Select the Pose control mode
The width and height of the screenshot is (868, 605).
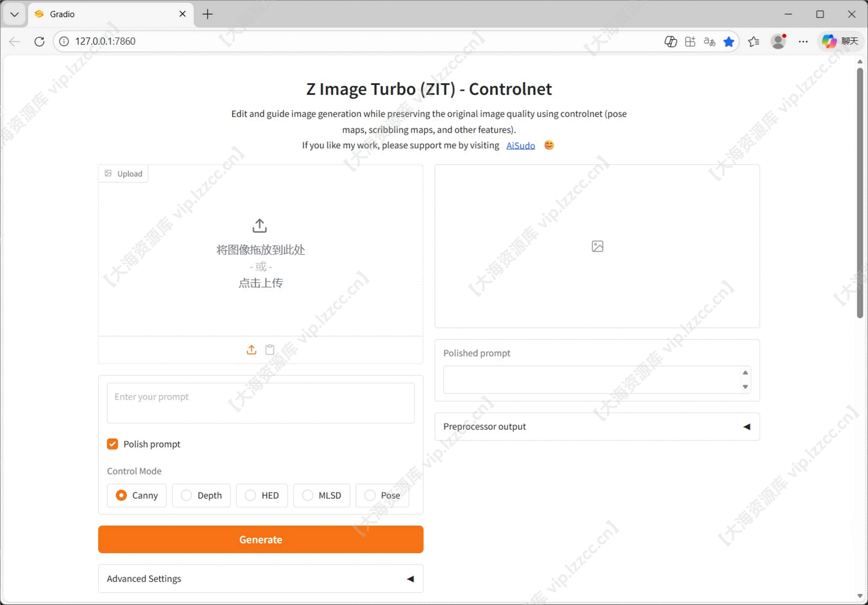pyautogui.click(x=383, y=495)
